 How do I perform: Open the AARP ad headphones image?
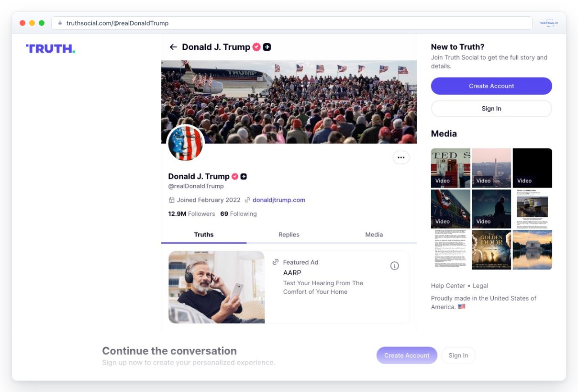click(217, 287)
